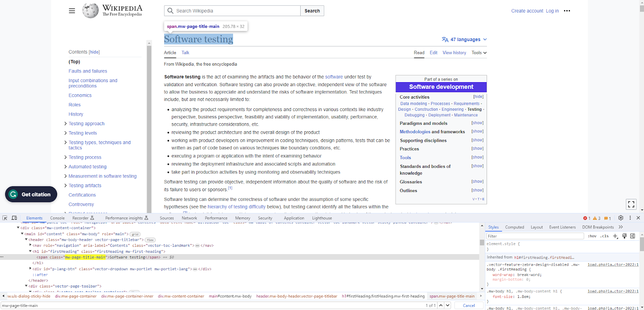This screenshot has height=310, width=644.
Task: Show the Supporting disciplines section
Action: click(477, 140)
